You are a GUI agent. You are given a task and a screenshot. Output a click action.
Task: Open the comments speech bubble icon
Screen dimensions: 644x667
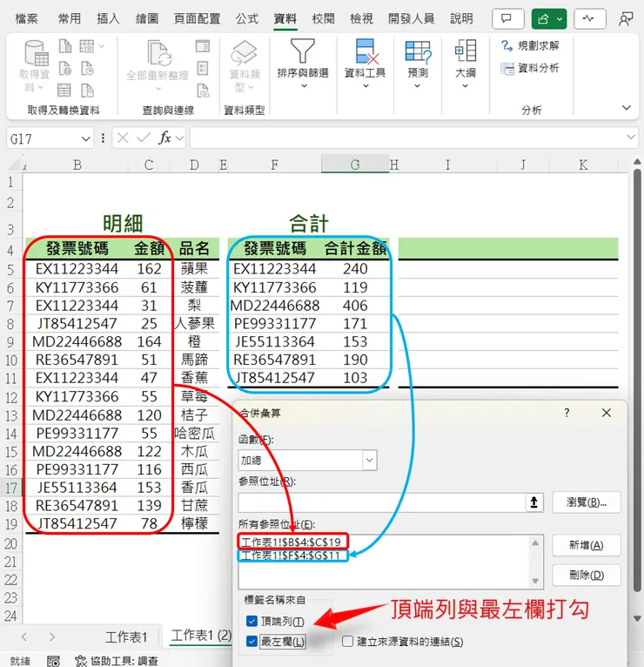pyautogui.click(x=507, y=18)
